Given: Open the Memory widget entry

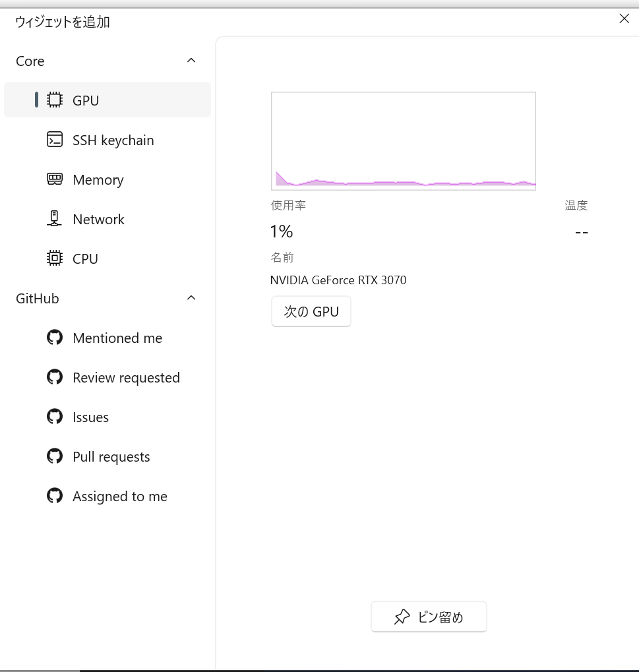Looking at the screenshot, I should 107,179.
